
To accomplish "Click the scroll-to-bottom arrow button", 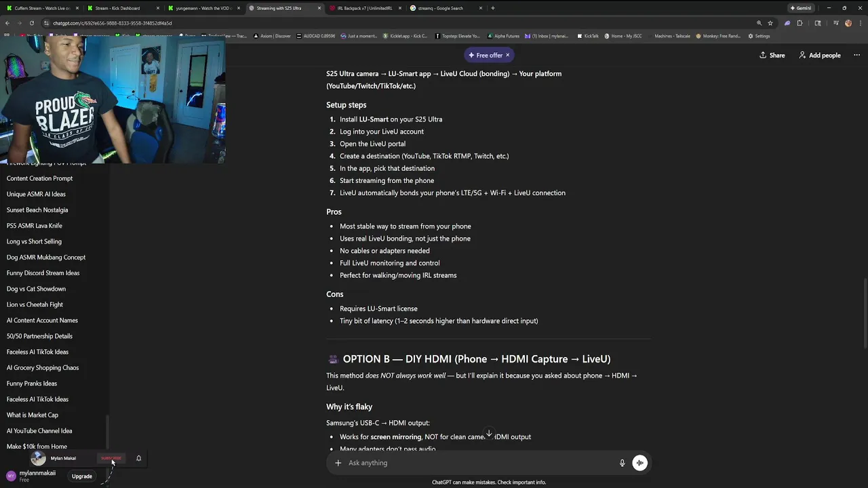I will [489, 434].
